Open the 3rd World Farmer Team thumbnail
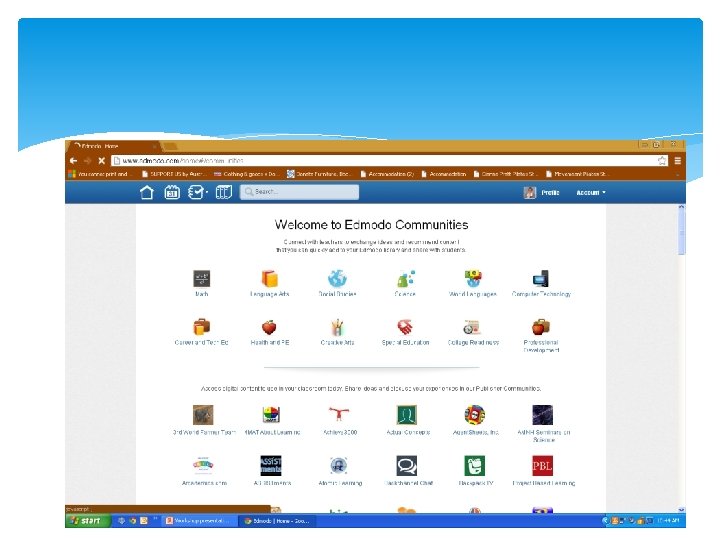The height and width of the screenshot is (540, 720). tap(203, 415)
